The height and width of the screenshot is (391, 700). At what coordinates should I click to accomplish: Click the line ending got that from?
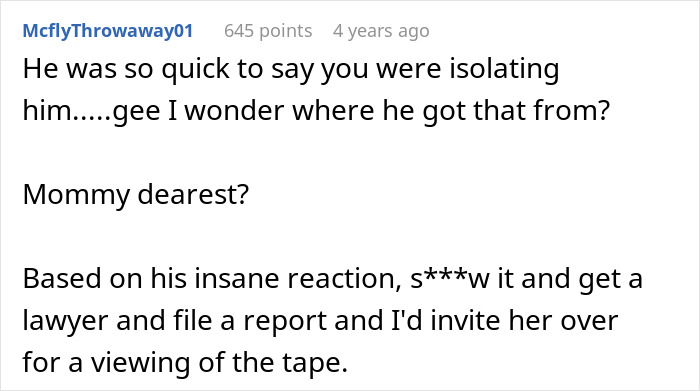click(316, 111)
